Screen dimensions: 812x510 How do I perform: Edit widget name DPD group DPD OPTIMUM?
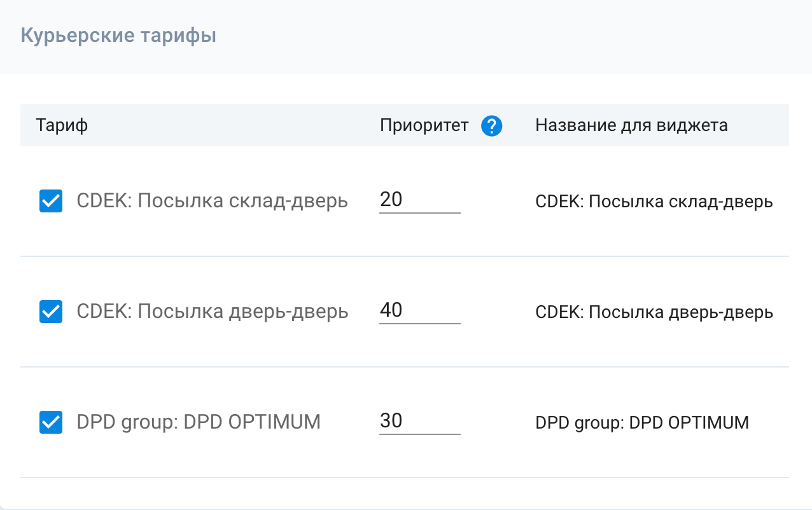[641, 423]
